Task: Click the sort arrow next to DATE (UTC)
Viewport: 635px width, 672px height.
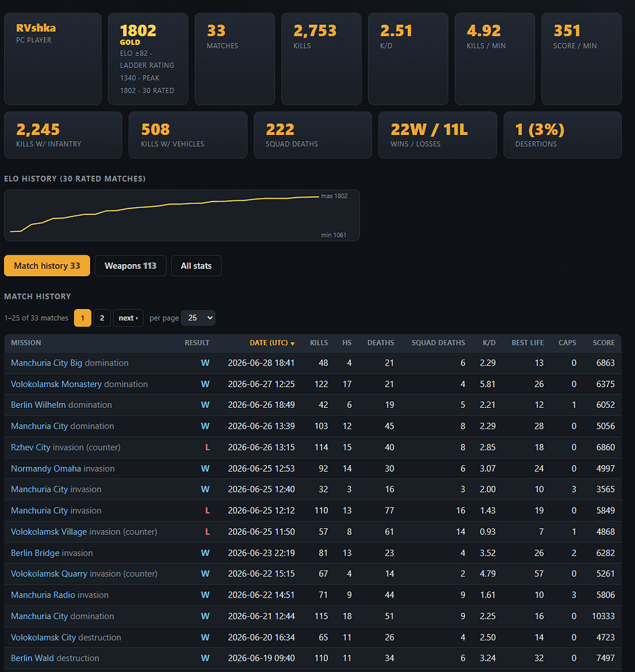Action: pyautogui.click(x=293, y=343)
